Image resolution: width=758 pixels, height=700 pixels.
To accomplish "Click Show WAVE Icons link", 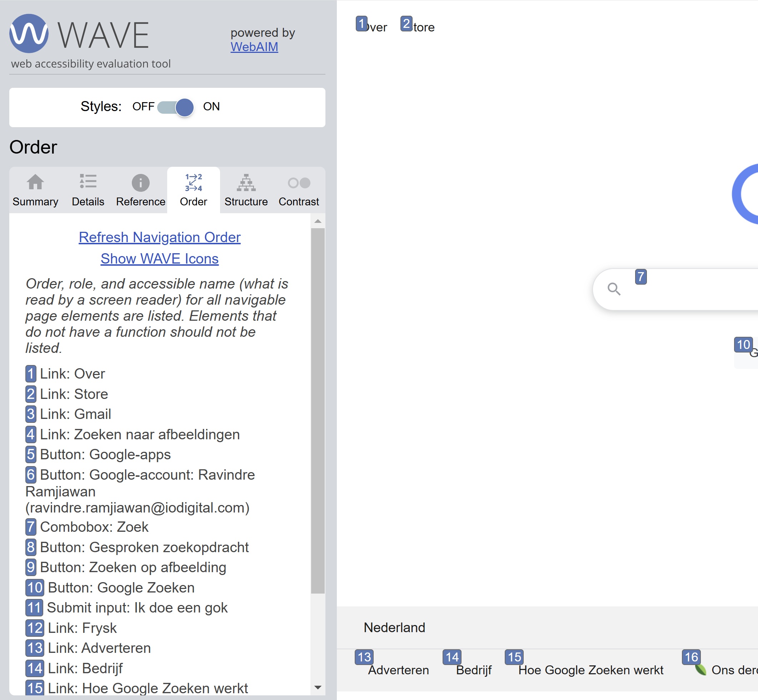I will (x=159, y=259).
